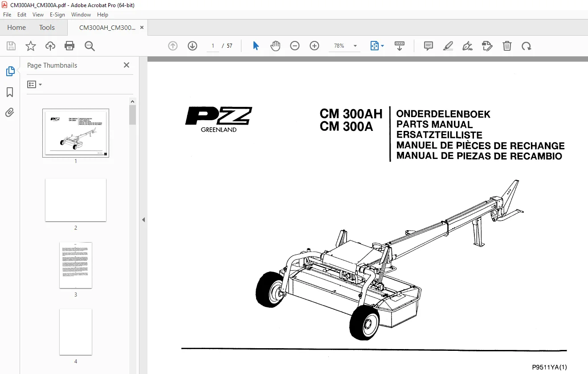588x374 pixels.
Task: Select the page 3 thumbnail
Action: 76,265
